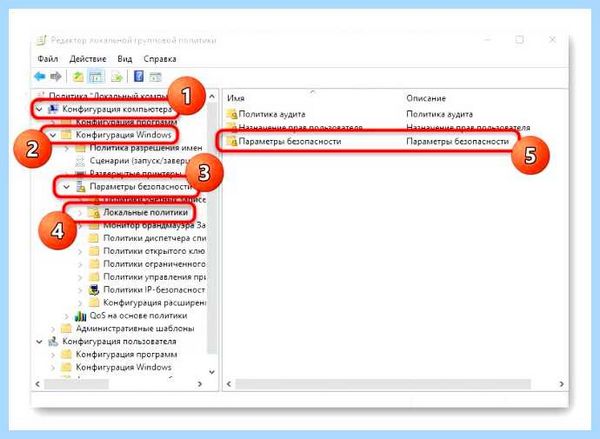
Task: Select Политики ограниченного использования tree item
Action: (155, 264)
